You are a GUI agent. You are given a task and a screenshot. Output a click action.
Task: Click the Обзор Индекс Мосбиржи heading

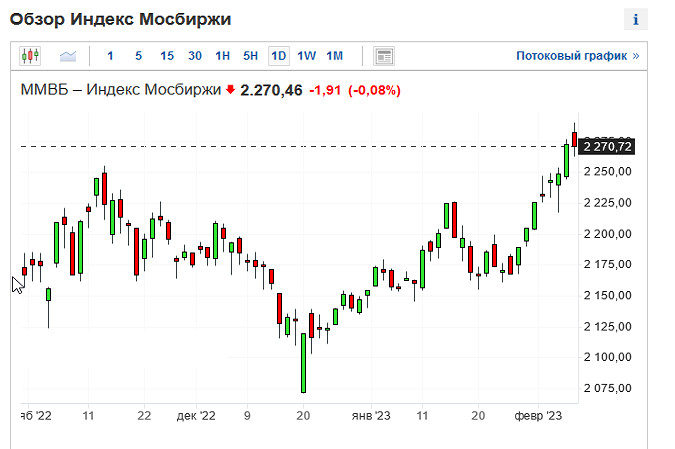tap(120, 20)
